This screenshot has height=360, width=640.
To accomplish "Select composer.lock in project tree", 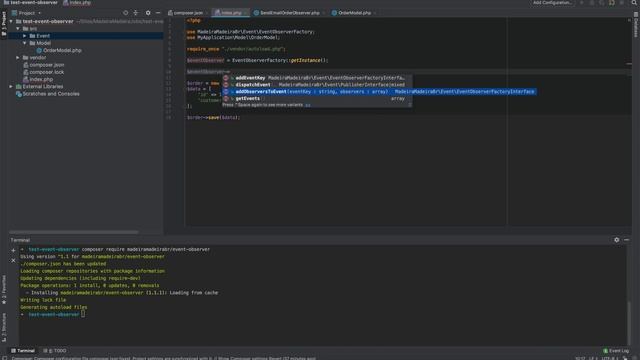I will click(44, 72).
